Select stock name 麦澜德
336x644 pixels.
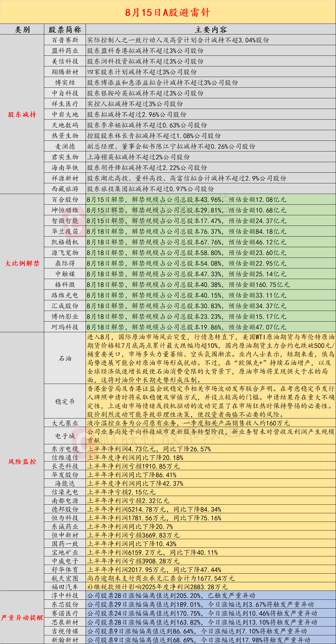(65, 146)
